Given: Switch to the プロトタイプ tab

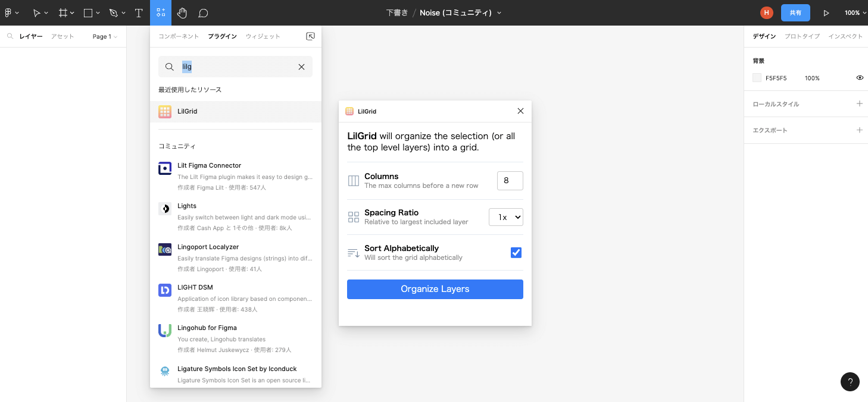Looking at the screenshot, I should [x=802, y=36].
